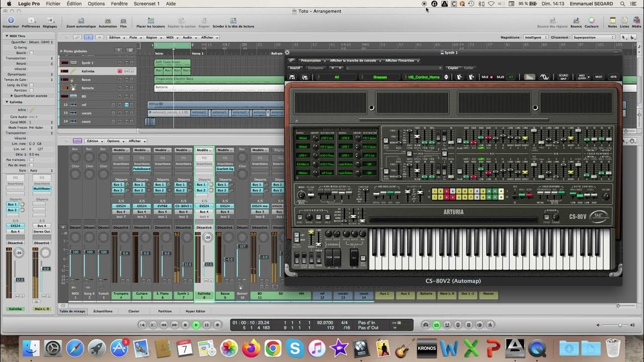This screenshot has height=362, width=644.
Task: Click the Pause button in transport
Action: pyautogui.click(x=207, y=325)
